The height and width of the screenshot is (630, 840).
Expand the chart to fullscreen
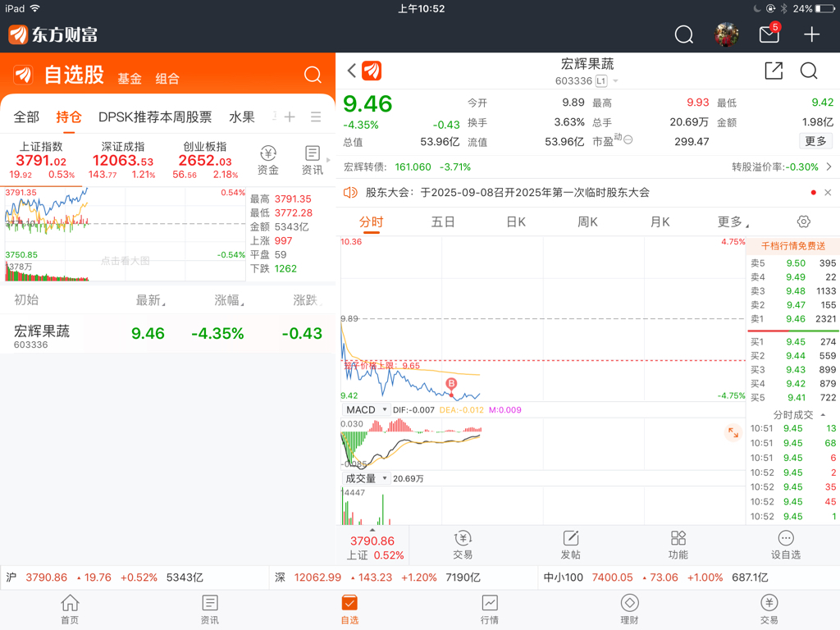(733, 432)
